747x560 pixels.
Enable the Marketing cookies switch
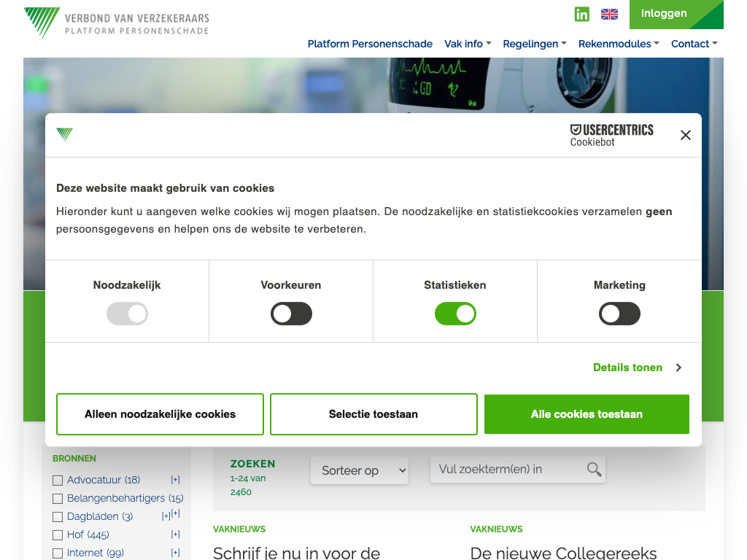click(619, 314)
